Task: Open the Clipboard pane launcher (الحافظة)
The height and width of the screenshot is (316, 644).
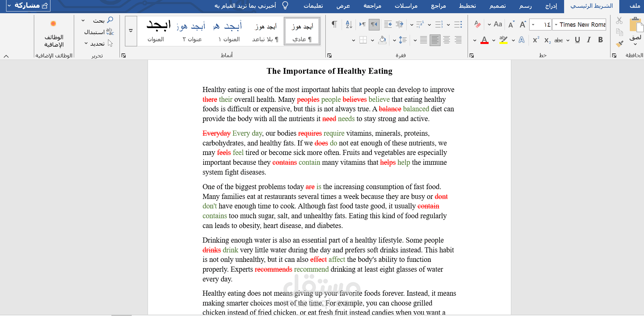Action: 614,55
